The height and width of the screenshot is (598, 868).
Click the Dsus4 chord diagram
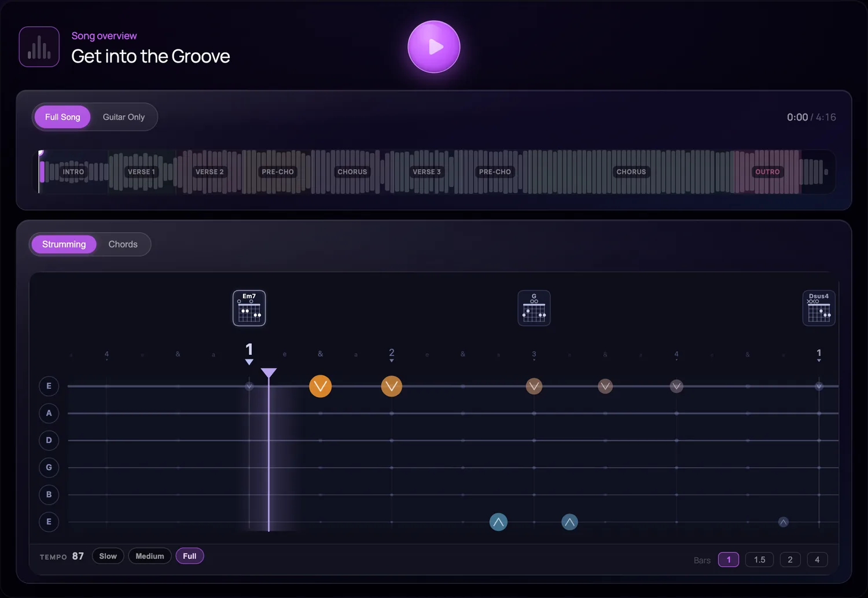(819, 308)
